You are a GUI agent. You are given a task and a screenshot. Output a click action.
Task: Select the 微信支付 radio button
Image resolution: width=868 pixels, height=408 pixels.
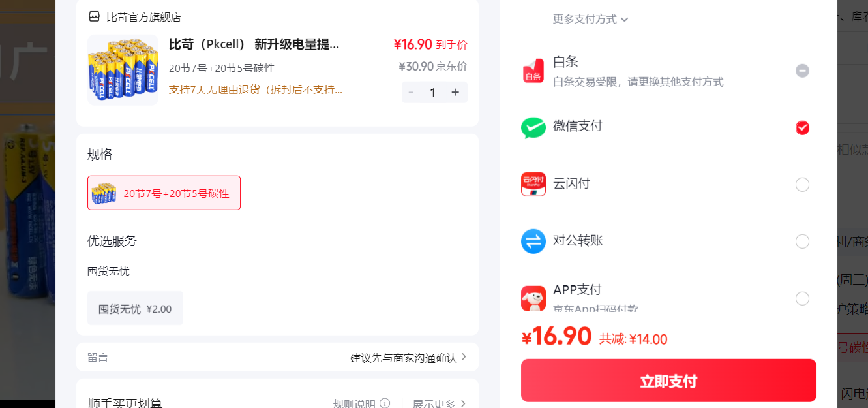[802, 127]
